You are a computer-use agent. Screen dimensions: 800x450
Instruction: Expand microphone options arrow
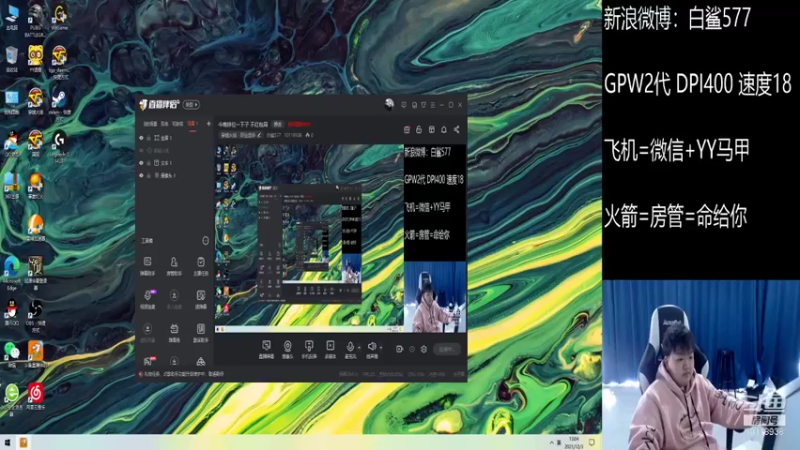click(x=359, y=347)
